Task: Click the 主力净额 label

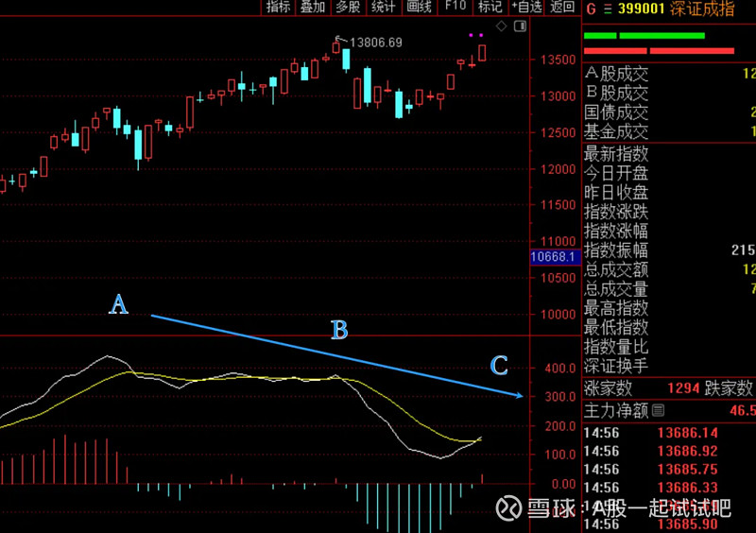Action: 616,410
